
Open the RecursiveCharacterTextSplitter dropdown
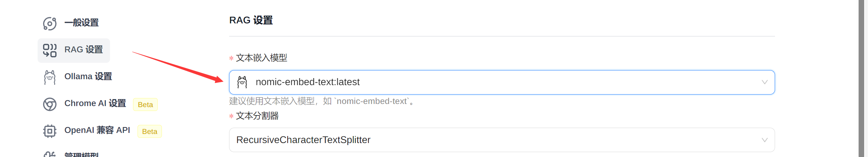487,140
